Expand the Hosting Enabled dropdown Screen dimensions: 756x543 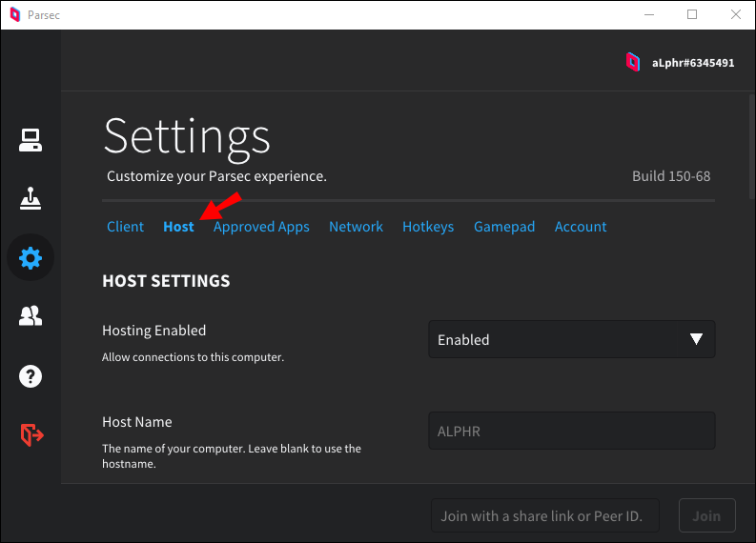coord(571,339)
